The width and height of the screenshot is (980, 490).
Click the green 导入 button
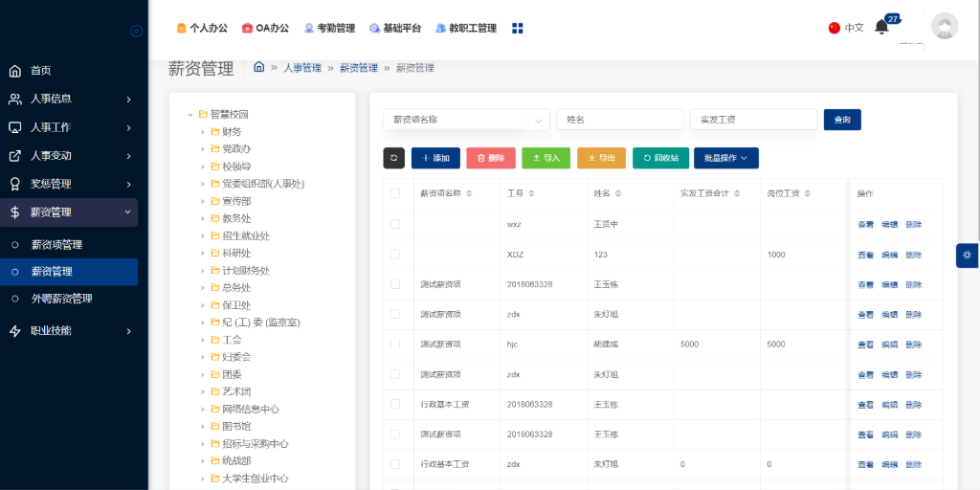(x=546, y=158)
